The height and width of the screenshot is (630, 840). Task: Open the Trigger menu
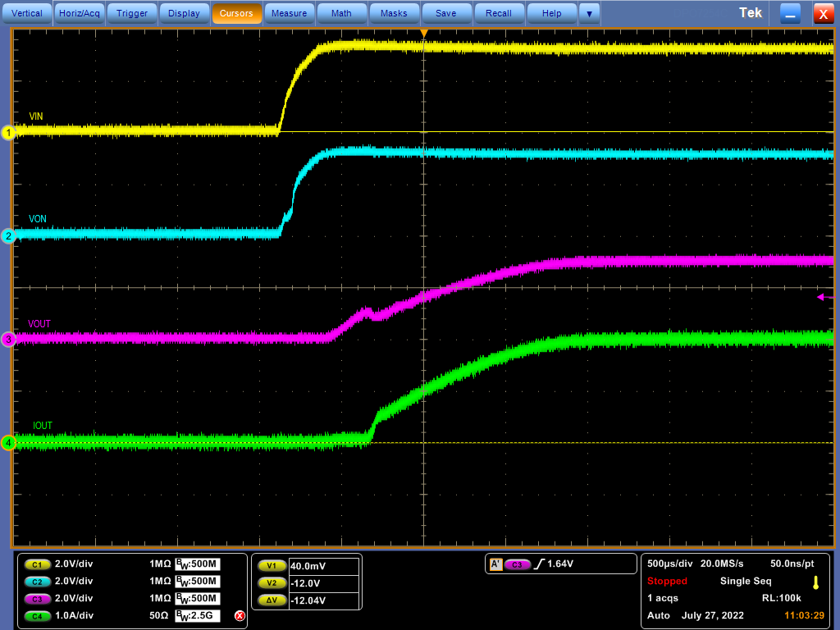pyautogui.click(x=132, y=13)
